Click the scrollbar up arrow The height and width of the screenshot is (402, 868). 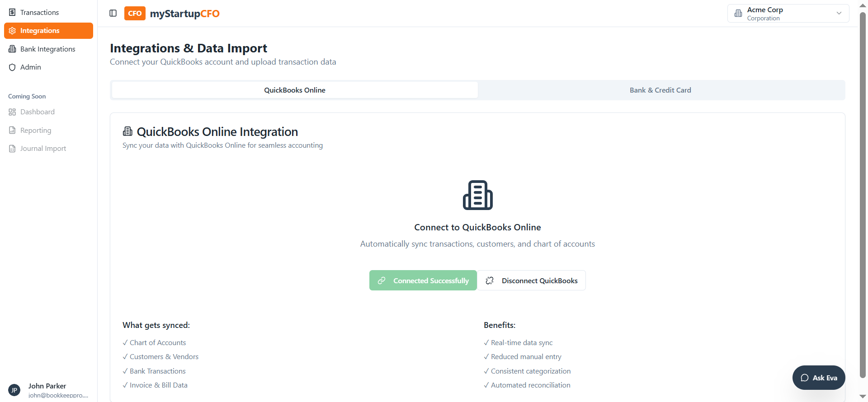click(x=863, y=5)
